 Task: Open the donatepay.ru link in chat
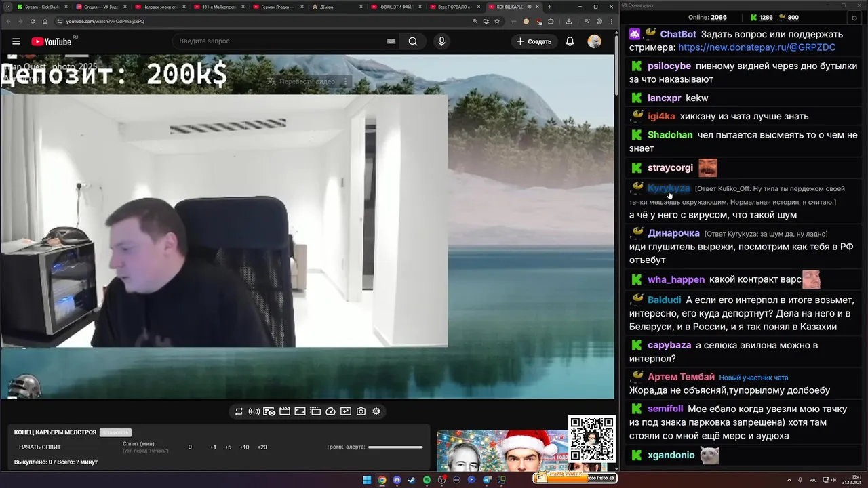click(x=757, y=47)
